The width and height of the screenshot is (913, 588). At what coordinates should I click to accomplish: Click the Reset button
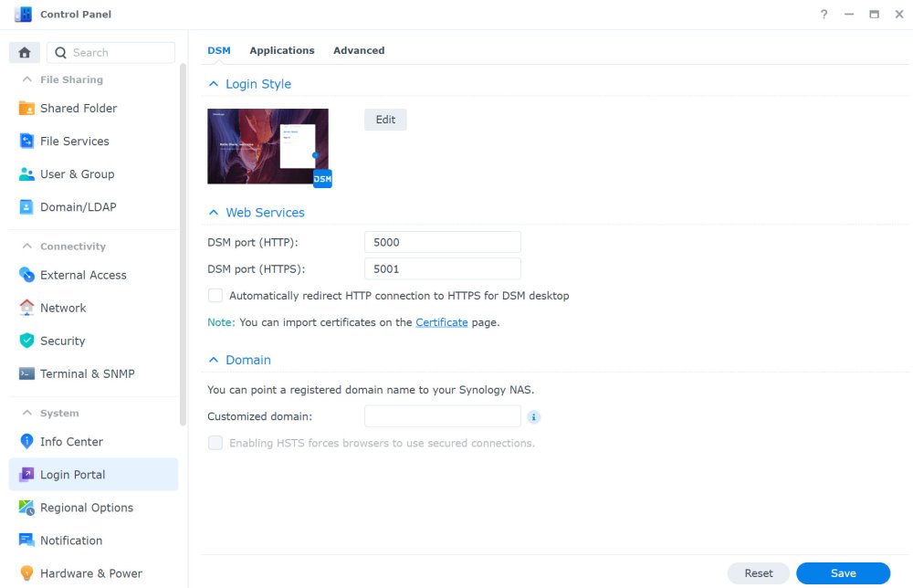[758, 573]
